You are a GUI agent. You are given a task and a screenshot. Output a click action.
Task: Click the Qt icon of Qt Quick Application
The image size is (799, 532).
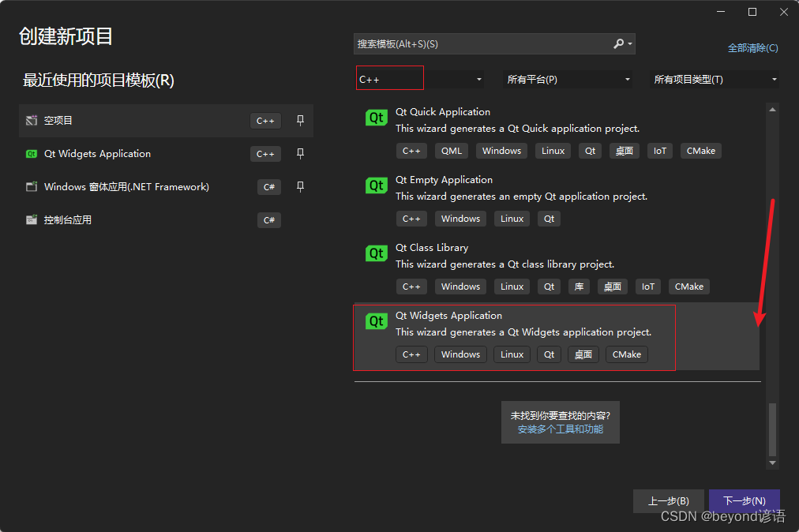coord(376,118)
